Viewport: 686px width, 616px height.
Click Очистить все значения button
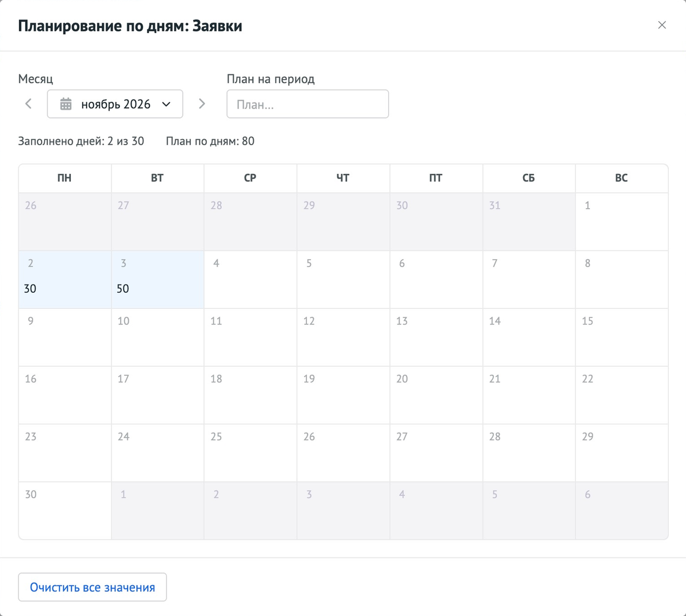93,587
